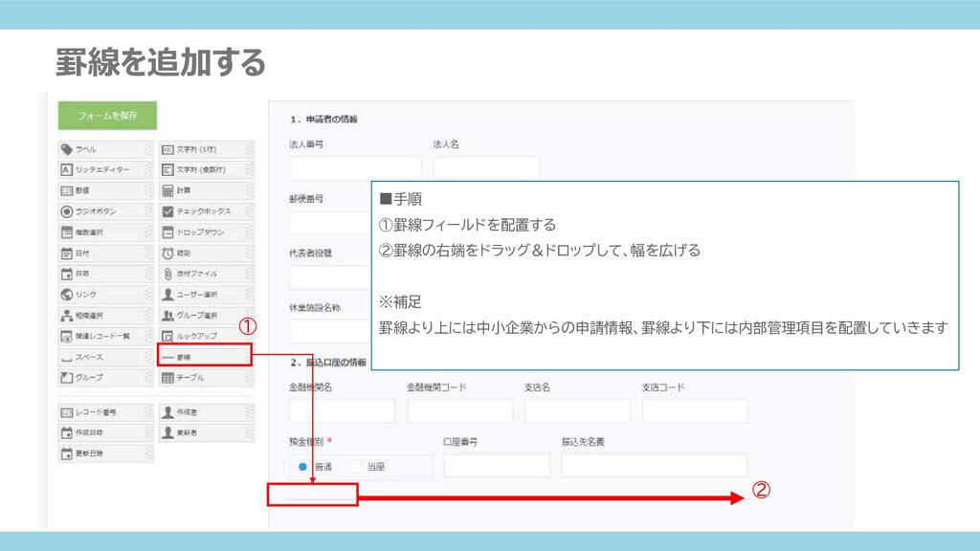The height and width of the screenshot is (551, 980).
Task: Pick the 罫線 border field item
Action: (x=205, y=357)
